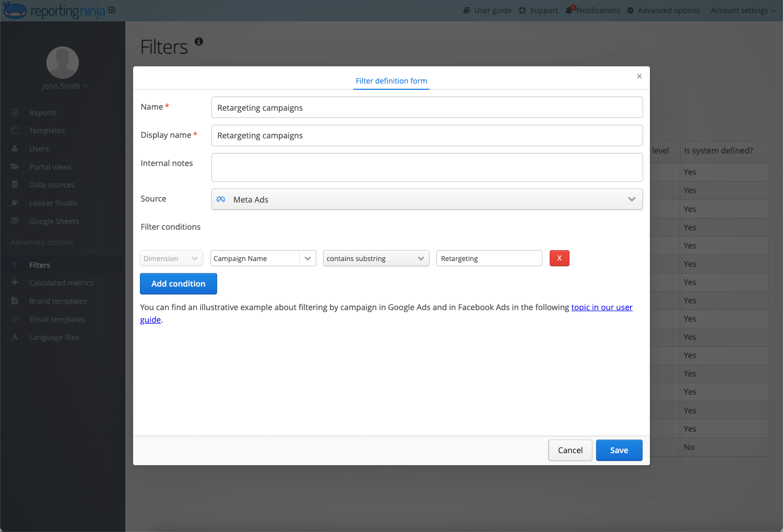
Task: Open the Reports section in the sidebar
Action: [43, 112]
